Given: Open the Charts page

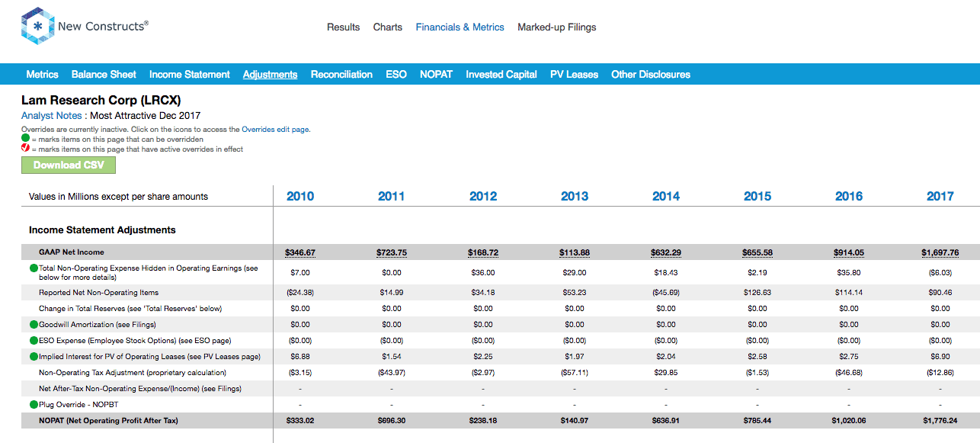Looking at the screenshot, I should click(x=388, y=27).
